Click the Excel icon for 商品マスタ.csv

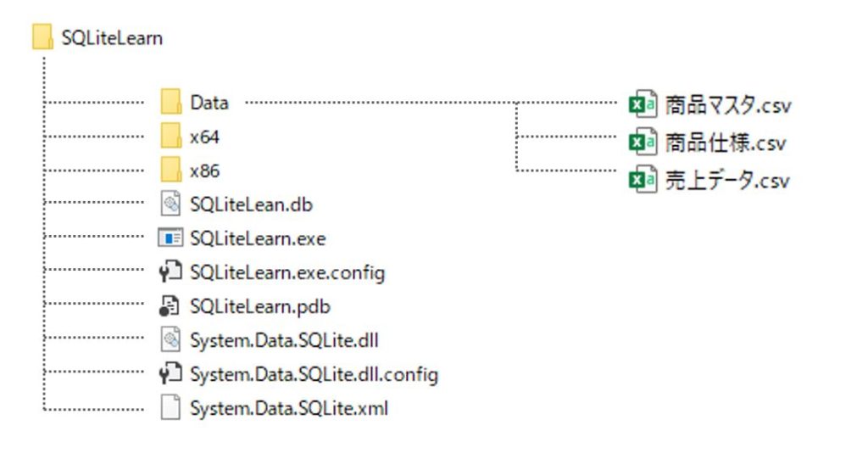point(643,104)
